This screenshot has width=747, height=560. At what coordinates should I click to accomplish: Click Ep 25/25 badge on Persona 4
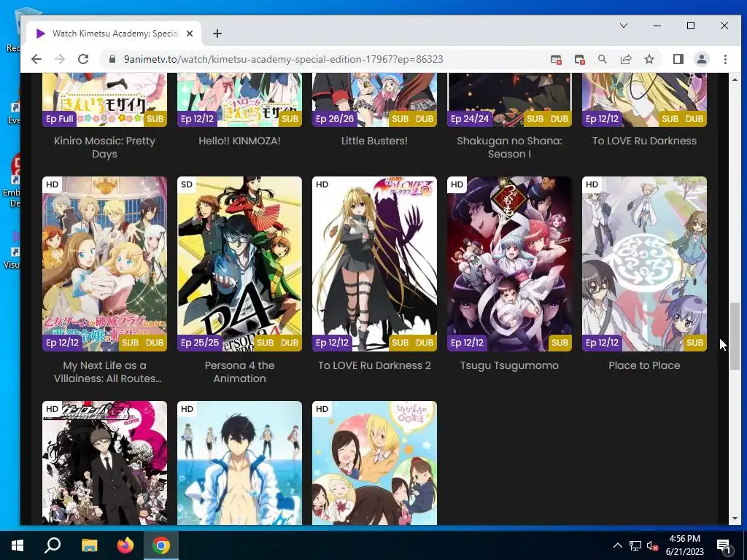point(200,343)
